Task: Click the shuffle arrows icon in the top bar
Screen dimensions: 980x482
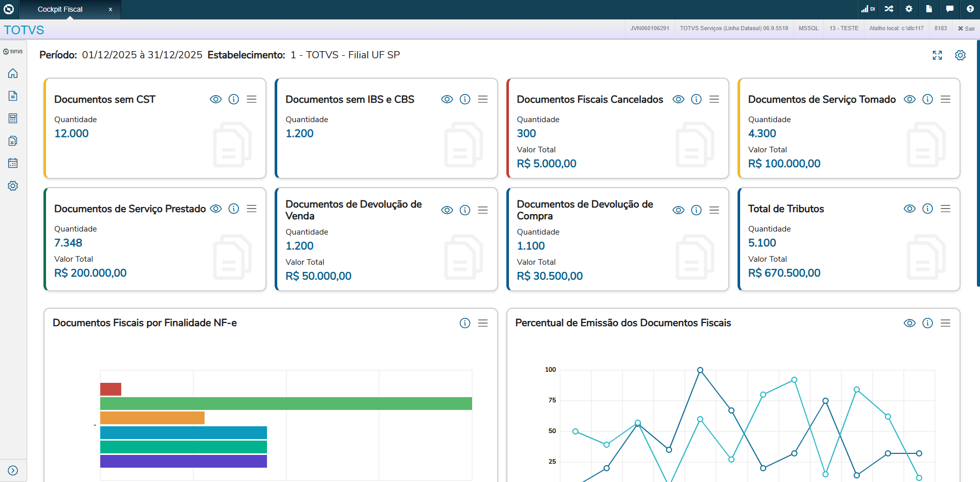Action: (889, 9)
